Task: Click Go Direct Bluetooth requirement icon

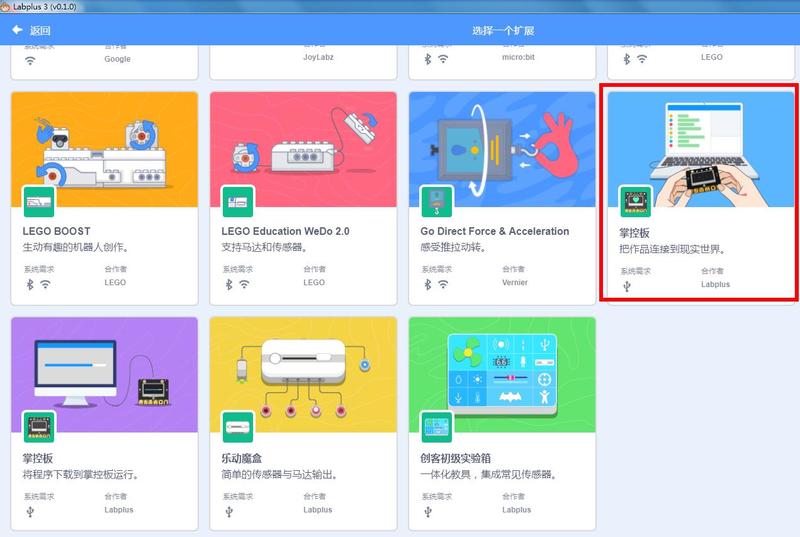Action: point(428,285)
